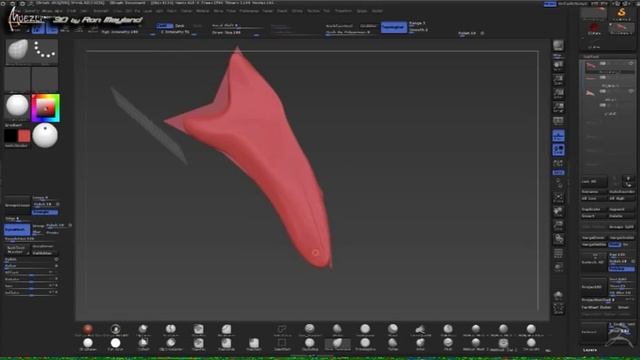Open the Dots stroke type selector
Viewport: 640px width, 360px height.
click(44, 51)
